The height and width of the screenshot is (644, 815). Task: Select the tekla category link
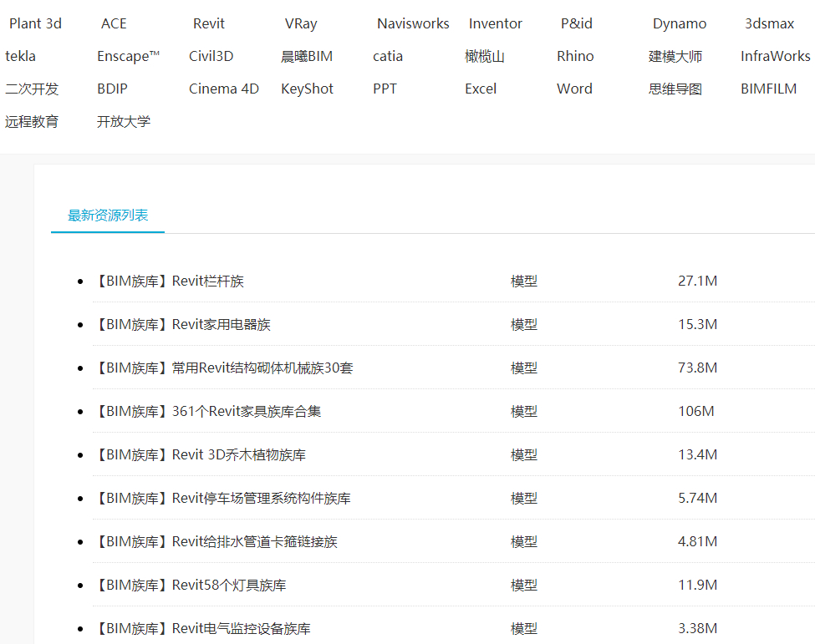point(20,56)
